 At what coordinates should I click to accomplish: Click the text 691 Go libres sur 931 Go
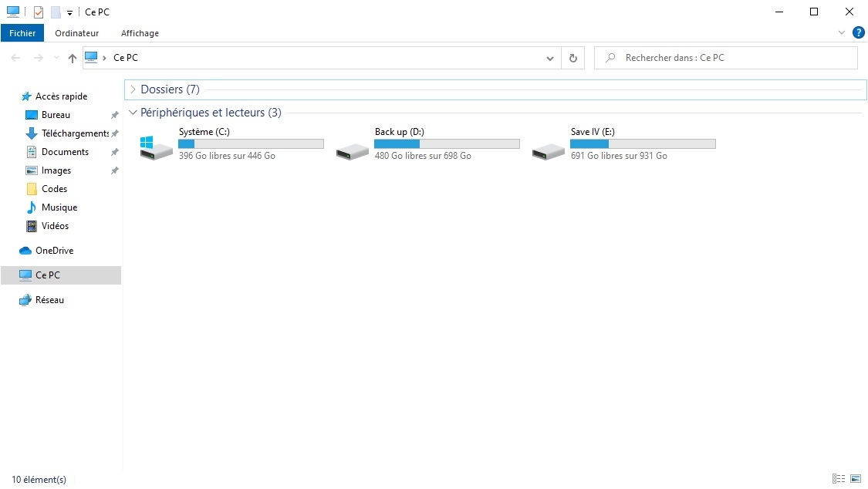coord(619,156)
